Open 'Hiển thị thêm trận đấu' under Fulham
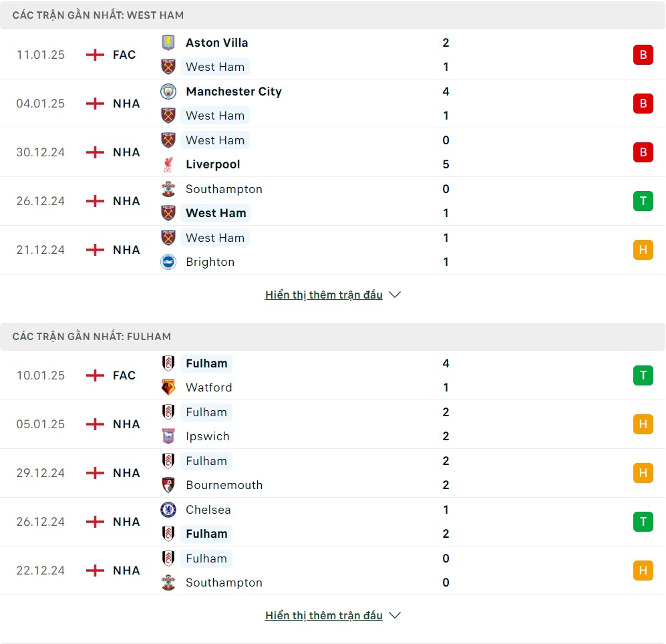 (x=324, y=615)
